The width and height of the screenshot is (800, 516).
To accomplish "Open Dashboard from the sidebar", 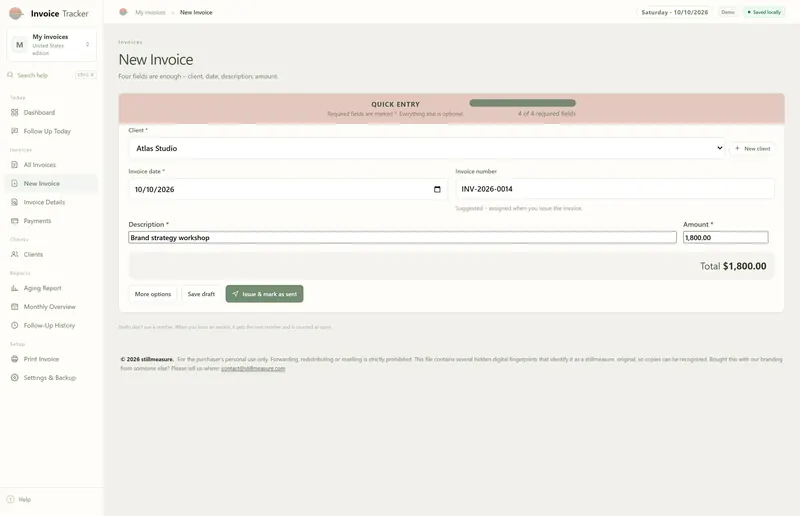I will tap(51, 112).
